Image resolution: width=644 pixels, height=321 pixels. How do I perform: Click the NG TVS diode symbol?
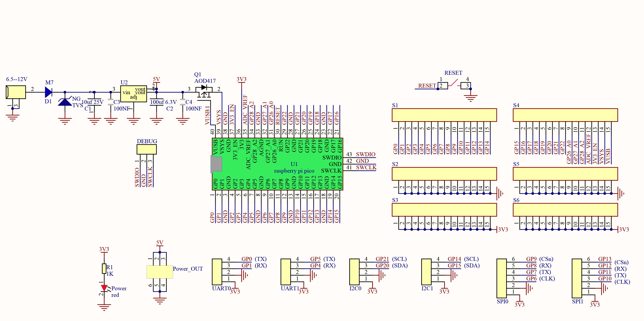[x=65, y=102]
